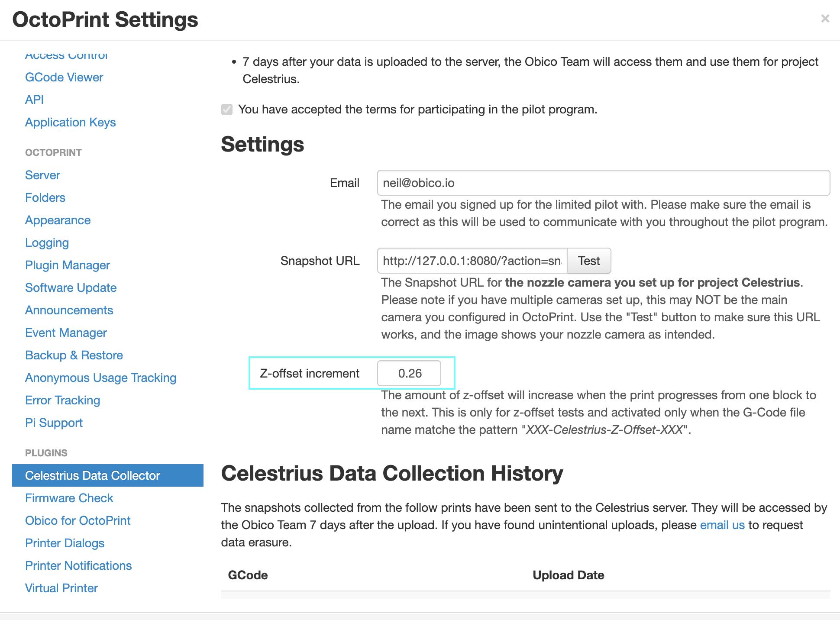This screenshot has width=840, height=620.
Task: Click the 'Z-offset increment' label
Action: 310,373
